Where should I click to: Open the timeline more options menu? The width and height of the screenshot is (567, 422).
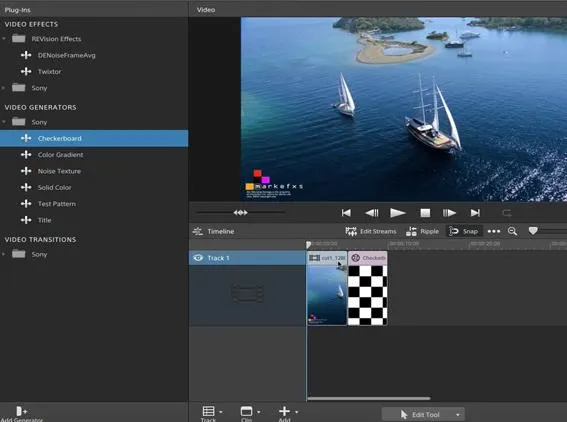tap(494, 231)
